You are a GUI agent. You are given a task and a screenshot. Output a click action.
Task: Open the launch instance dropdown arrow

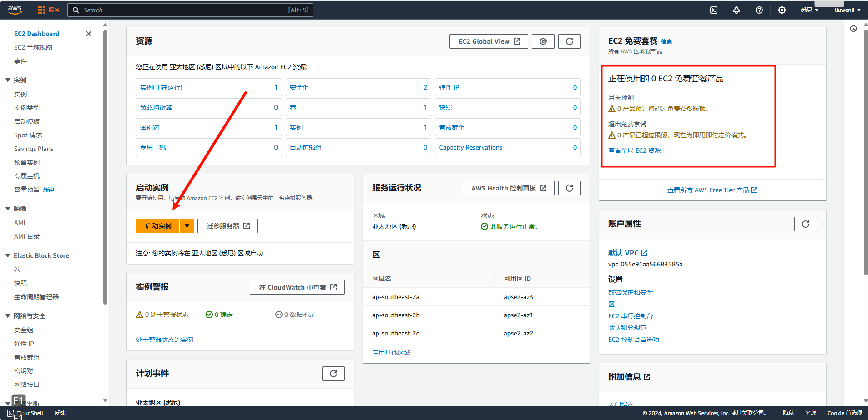tap(187, 226)
